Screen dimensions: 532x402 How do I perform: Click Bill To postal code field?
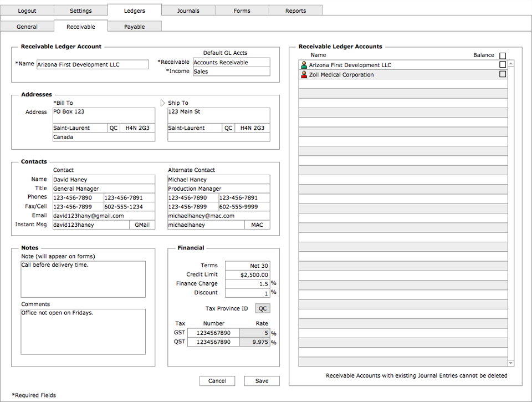click(137, 128)
